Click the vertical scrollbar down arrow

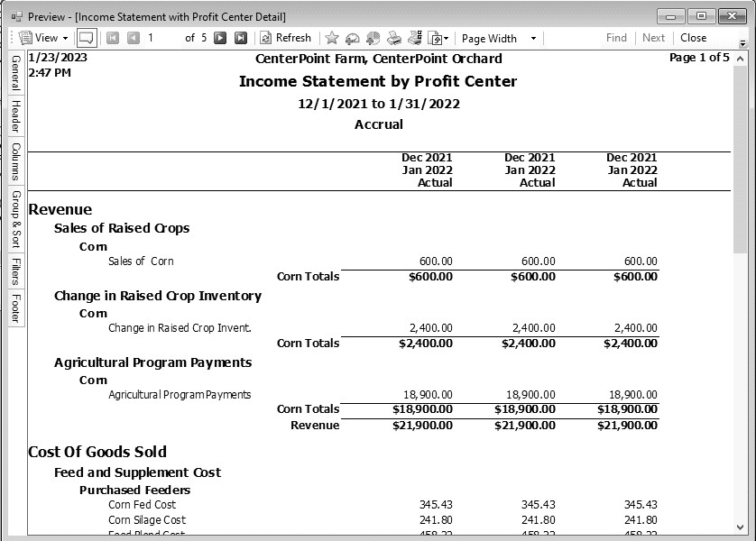(741, 527)
